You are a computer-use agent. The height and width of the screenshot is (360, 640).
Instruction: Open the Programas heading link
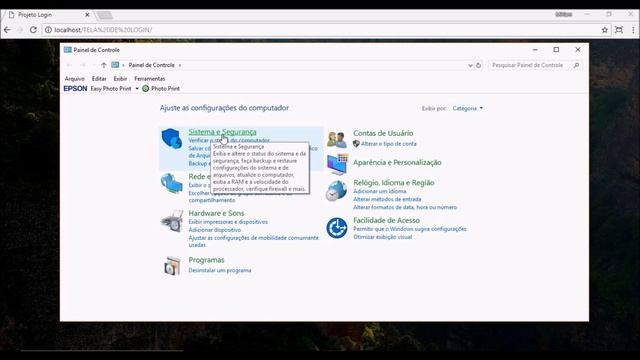[x=206, y=260]
